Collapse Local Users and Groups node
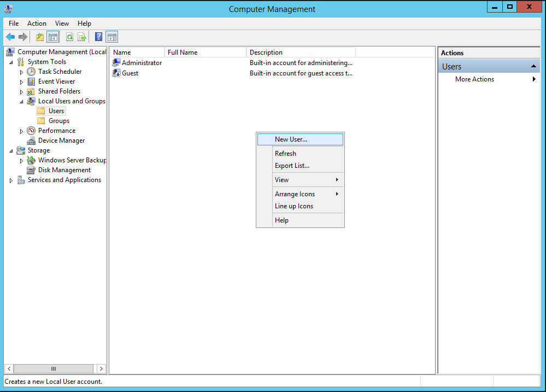Screen dimensions: 546x392 point(22,101)
